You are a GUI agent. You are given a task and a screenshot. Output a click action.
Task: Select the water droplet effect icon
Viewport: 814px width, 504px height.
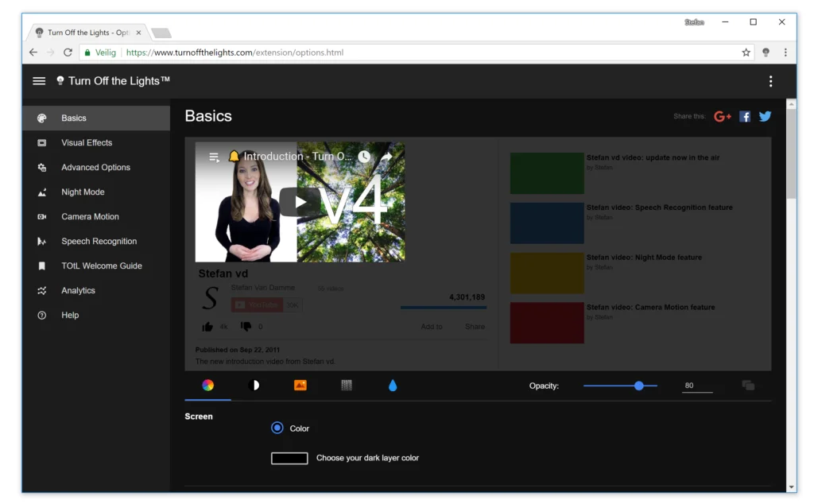[393, 386]
